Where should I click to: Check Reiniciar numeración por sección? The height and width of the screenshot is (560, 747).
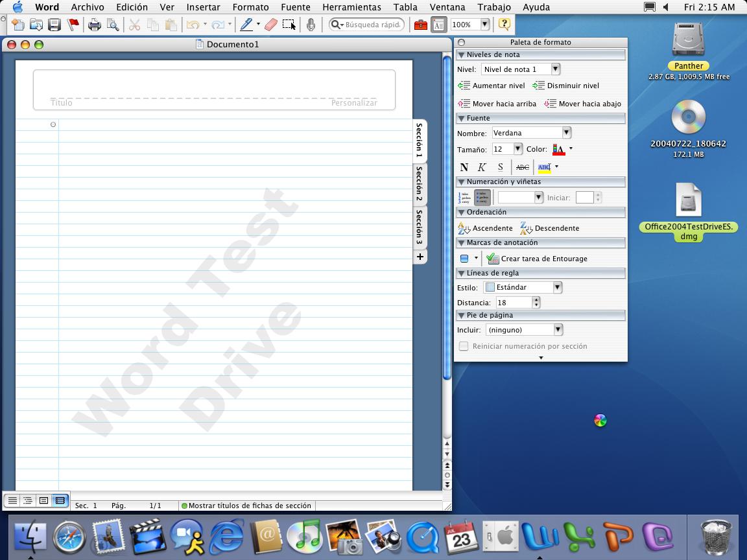pyautogui.click(x=464, y=346)
